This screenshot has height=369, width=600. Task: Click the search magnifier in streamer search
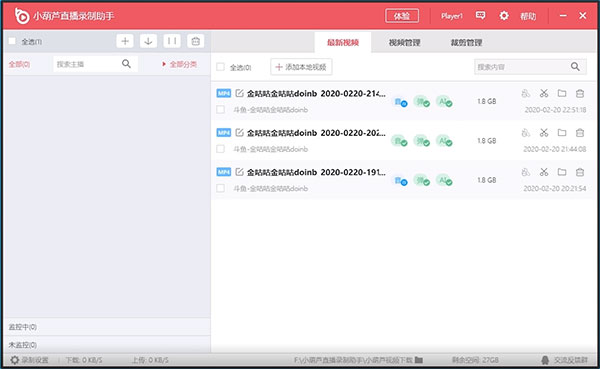126,64
